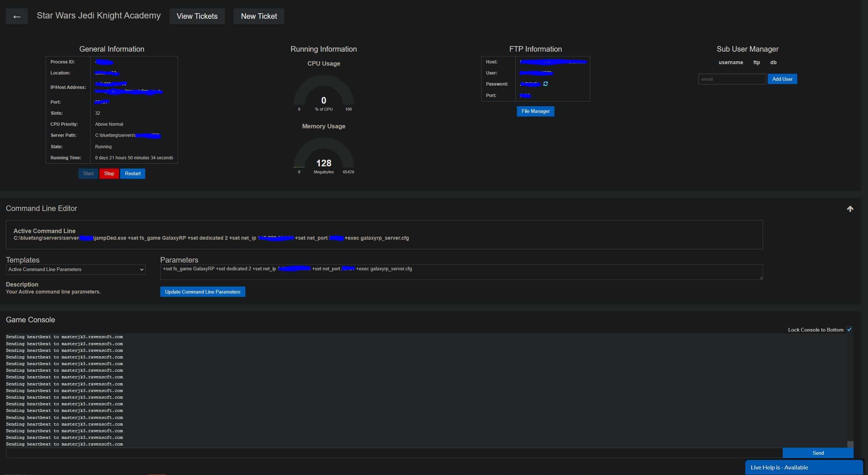868x475 pixels.
Task: Click the General Information heading
Action: click(x=112, y=49)
